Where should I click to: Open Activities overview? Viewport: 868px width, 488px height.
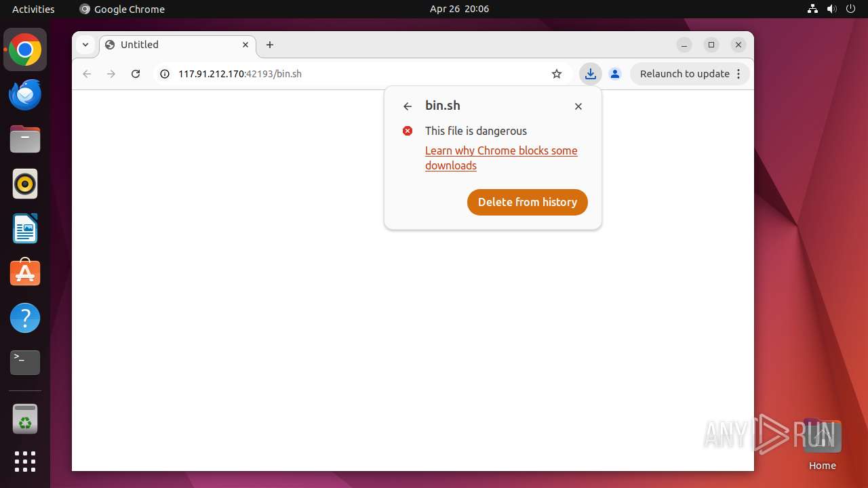click(x=33, y=9)
